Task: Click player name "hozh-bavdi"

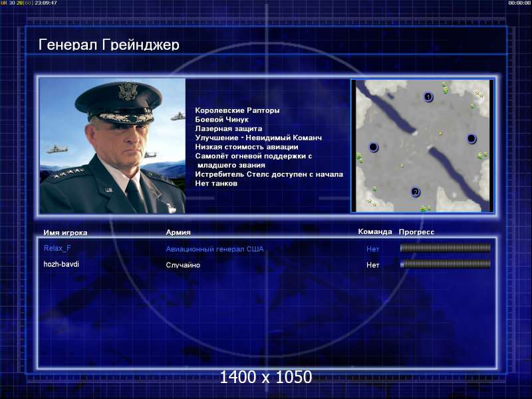Action: tap(61, 264)
